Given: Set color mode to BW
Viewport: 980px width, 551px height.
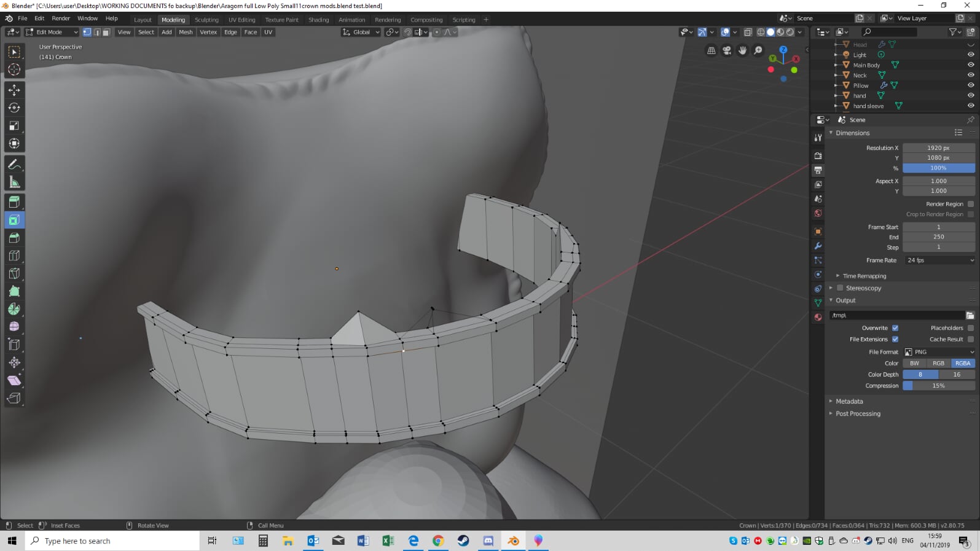Looking at the screenshot, I should pos(914,363).
